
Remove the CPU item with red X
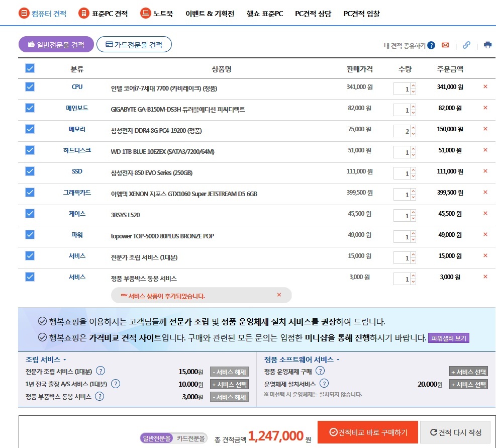485,86
